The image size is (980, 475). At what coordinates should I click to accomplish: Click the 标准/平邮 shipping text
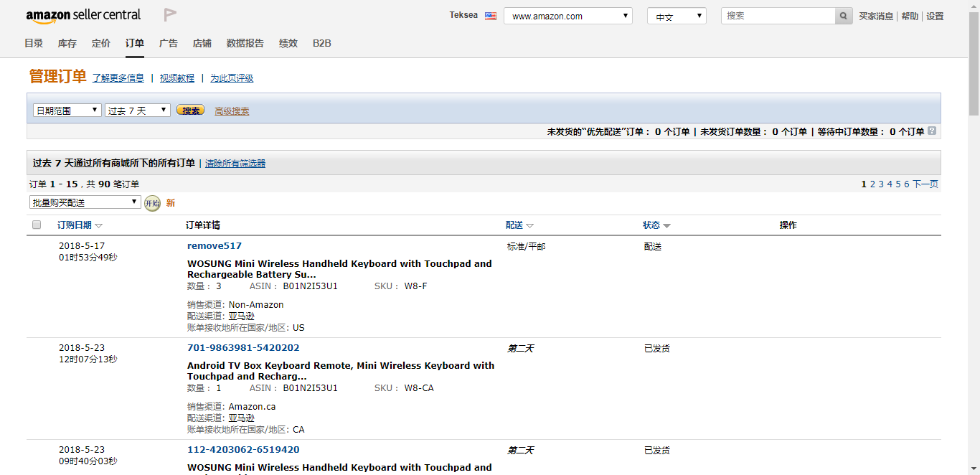click(x=526, y=247)
